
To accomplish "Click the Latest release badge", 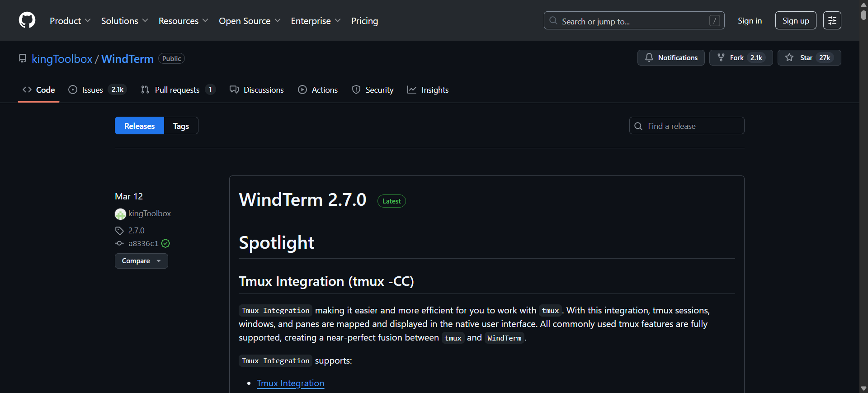I will pyautogui.click(x=392, y=201).
